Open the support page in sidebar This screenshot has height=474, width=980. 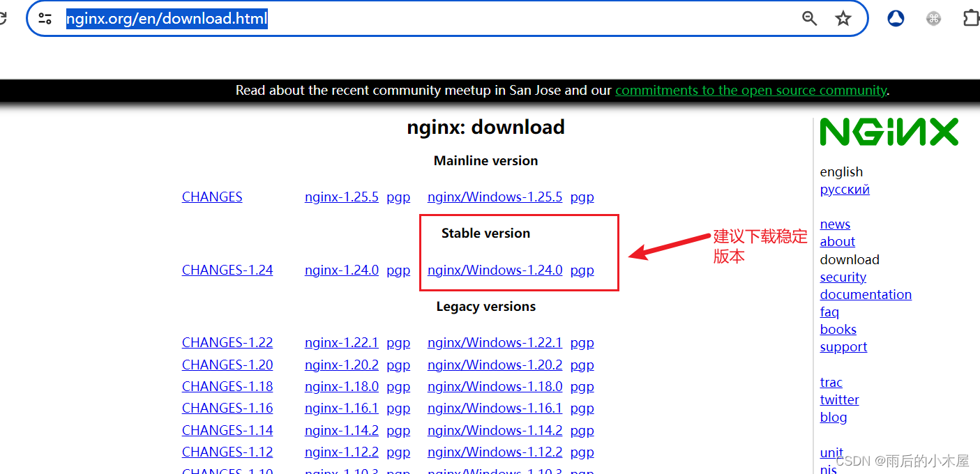tap(843, 347)
